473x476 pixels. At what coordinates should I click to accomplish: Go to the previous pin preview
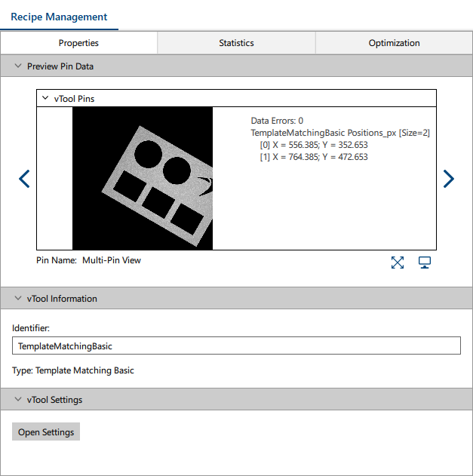(24, 179)
